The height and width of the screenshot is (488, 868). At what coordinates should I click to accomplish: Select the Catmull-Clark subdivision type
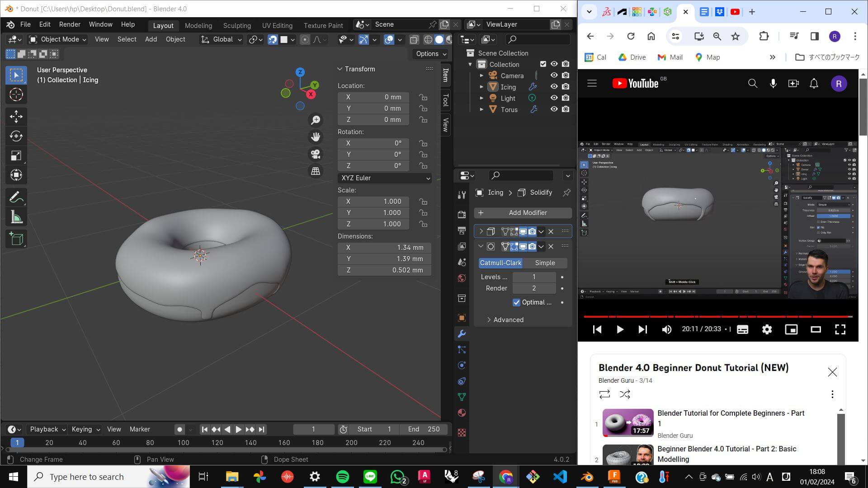coord(500,263)
